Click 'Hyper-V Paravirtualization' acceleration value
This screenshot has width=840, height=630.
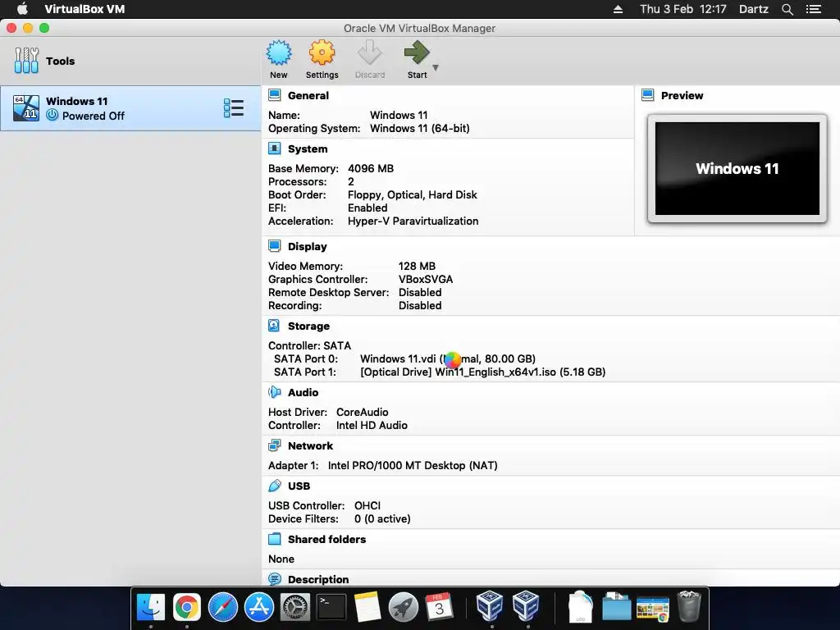pyautogui.click(x=413, y=221)
